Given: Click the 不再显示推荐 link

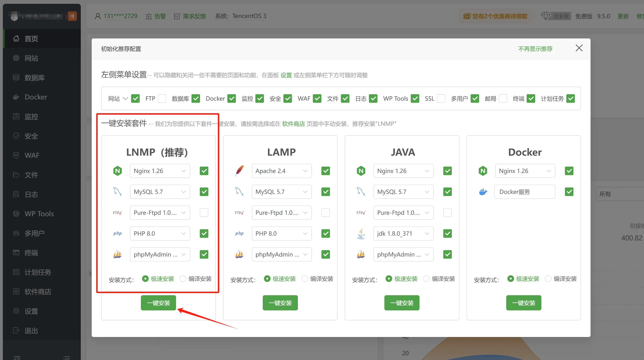Looking at the screenshot, I should pyautogui.click(x=535, y=49).
